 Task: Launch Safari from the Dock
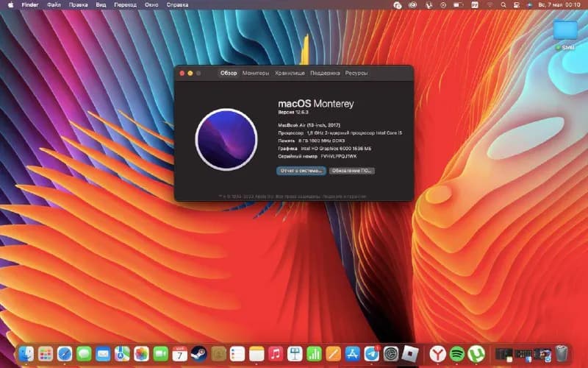coord(65,354)
